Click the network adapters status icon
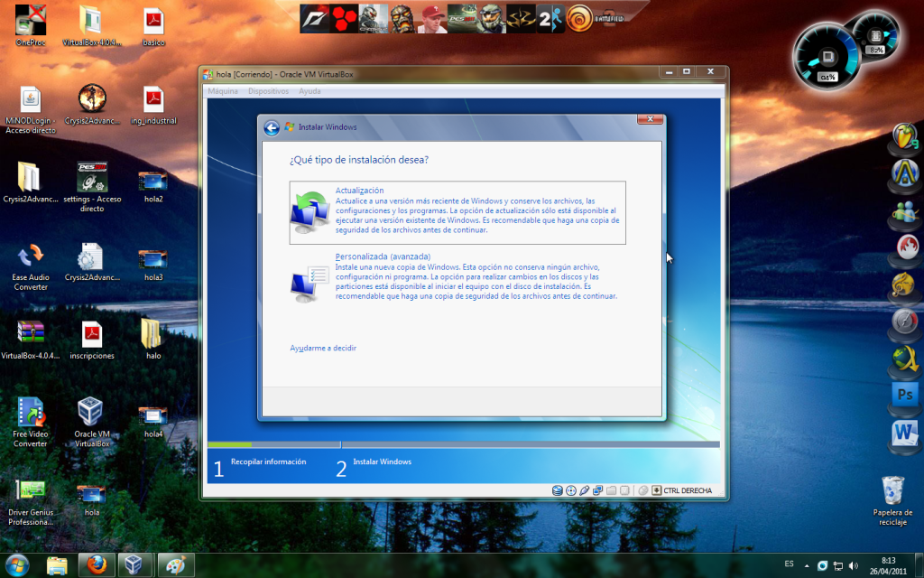Image resolution: width=924 pixels, height=578 pixels. 597,490
